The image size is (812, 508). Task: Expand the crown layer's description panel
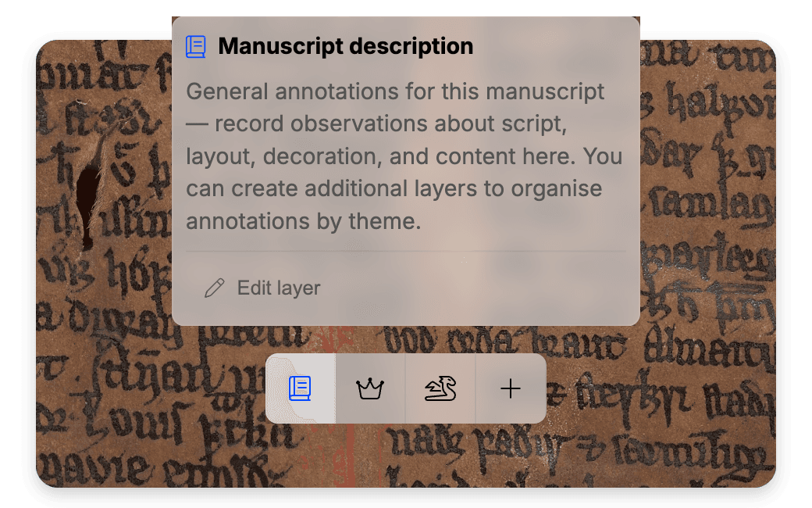370,388
